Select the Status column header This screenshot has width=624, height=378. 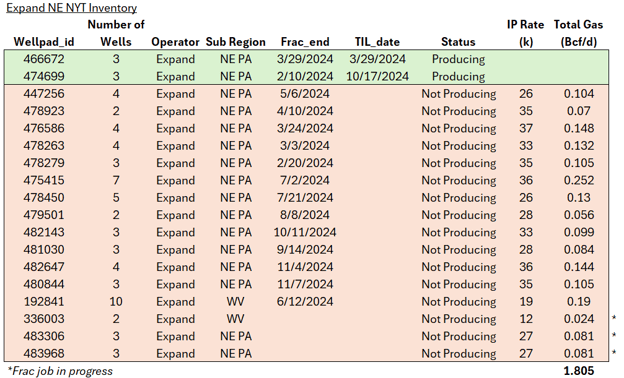click(x=458, y=42)
